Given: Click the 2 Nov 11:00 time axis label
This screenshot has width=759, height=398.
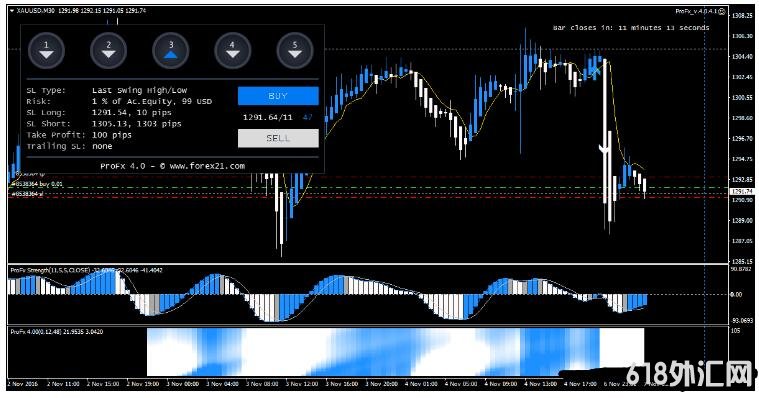Looking at the screenshot, I should point(63,383).
